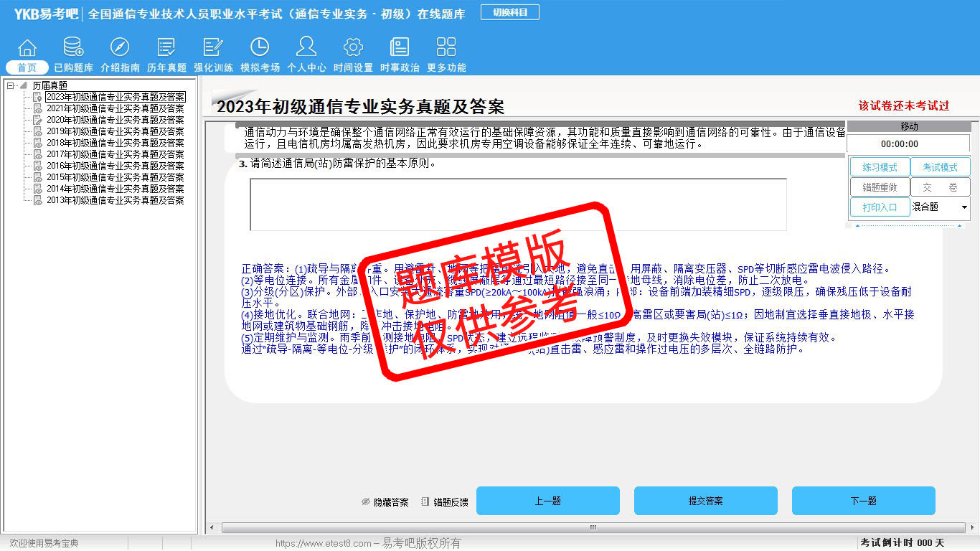Viewport: 980px width, 551px height.
Task: Open 模拟考场 clock icon
Action: (260, 48)
